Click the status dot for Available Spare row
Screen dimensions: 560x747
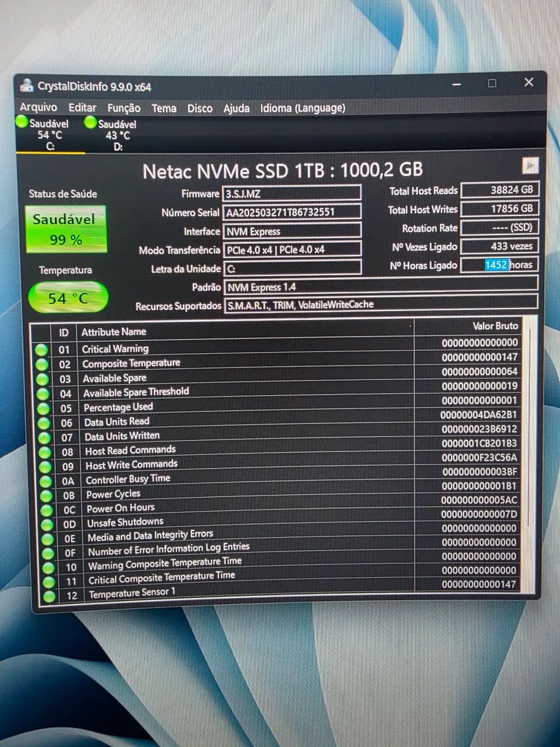click(x=43, y=379)
